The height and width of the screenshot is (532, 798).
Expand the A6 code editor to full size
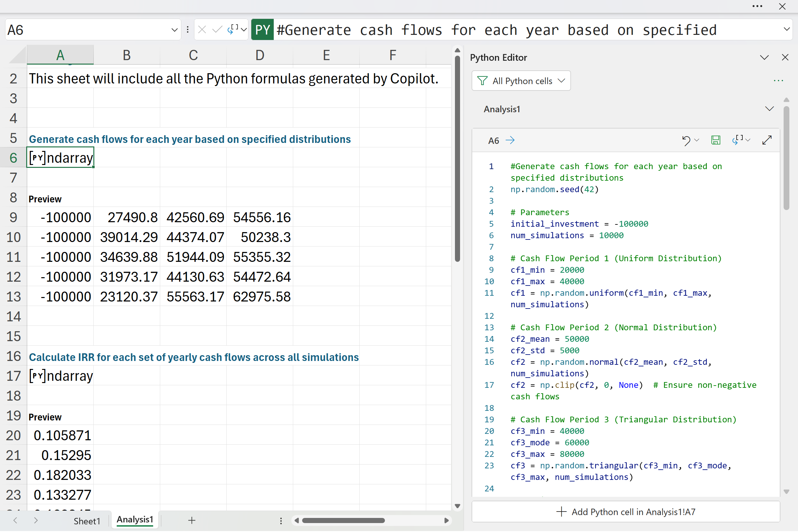click(x=767, y=140)
